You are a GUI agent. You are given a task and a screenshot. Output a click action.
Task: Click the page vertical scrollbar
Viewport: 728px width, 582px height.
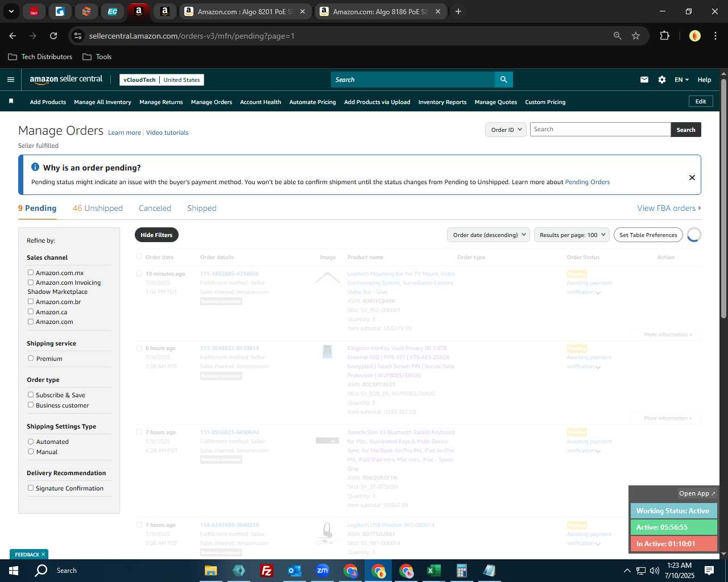pos(723,199)
